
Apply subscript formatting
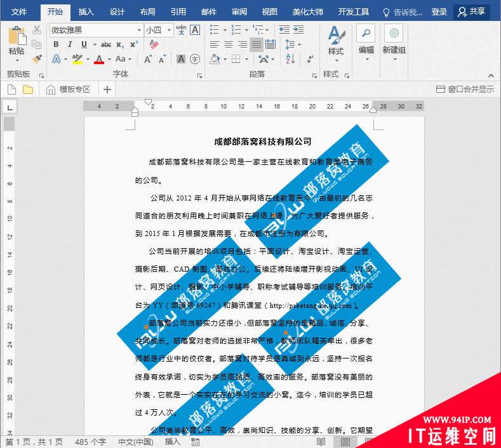120,44
